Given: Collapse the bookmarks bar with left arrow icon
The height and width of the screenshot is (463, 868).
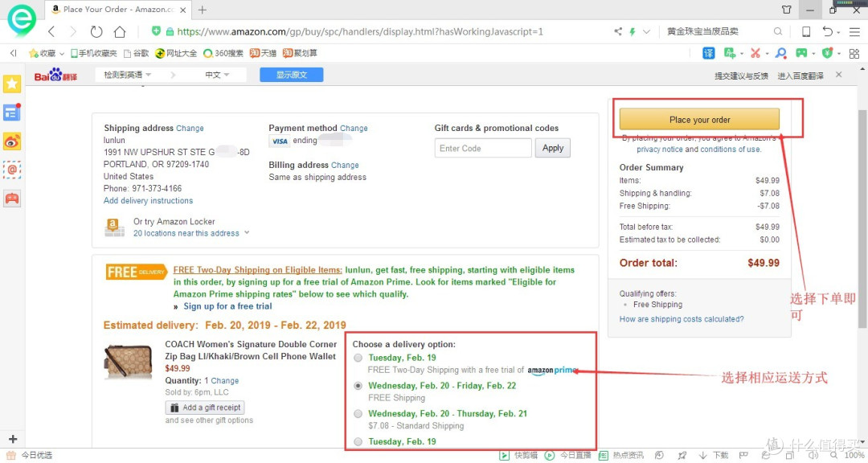Looking at the screenshot, I should tap(13, 53).
